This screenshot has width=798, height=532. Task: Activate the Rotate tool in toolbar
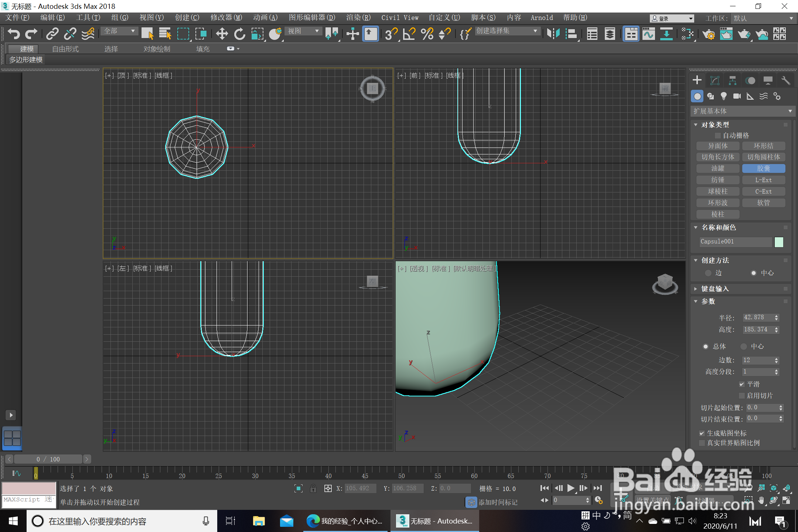(x=239, y=34)
